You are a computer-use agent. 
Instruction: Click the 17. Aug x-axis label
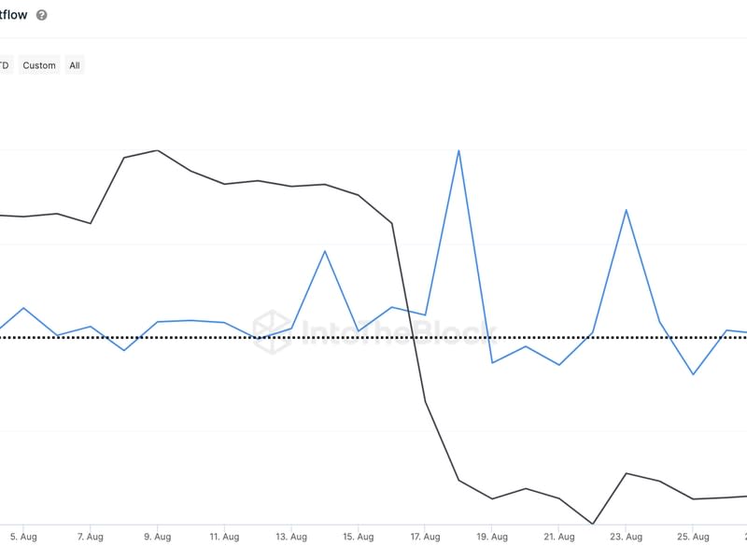(x=425, y=537)
